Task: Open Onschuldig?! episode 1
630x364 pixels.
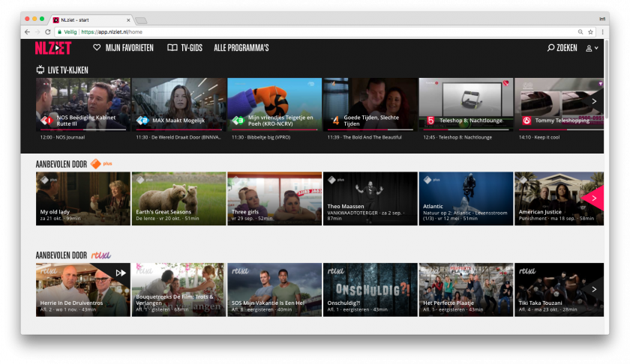Action: (x=370, y=290)
